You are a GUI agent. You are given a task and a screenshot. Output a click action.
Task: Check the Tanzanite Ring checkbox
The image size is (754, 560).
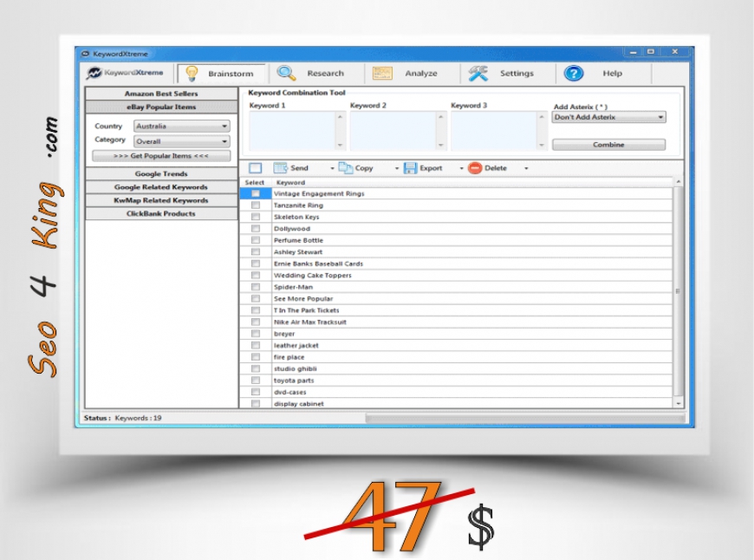(256, 205)
